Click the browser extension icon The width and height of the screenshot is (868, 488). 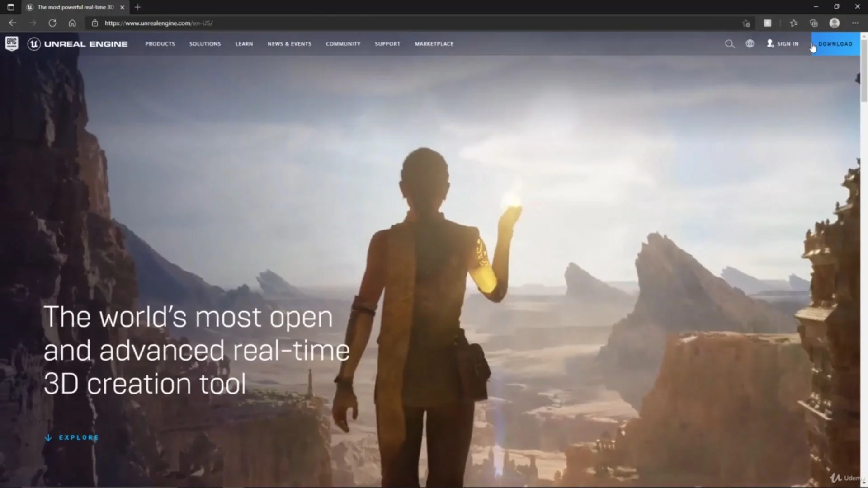[x=768, y=23]
